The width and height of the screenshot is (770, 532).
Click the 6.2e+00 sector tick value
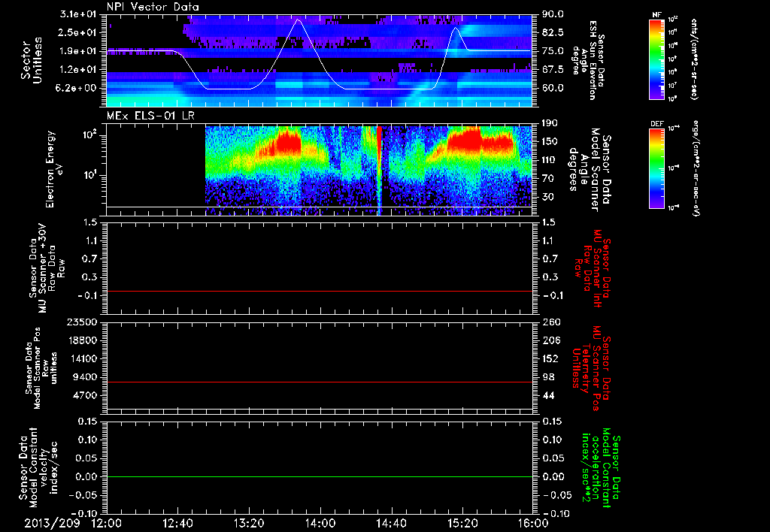coord(76,89)
